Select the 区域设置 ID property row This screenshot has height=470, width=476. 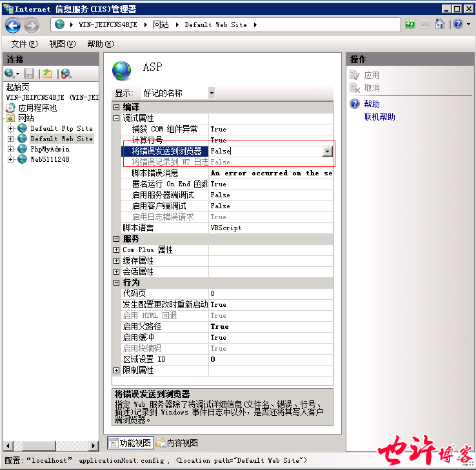(227, 359)
